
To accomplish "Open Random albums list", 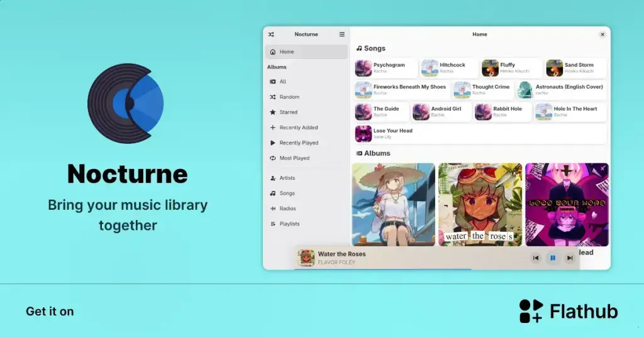I will point(306,97).
